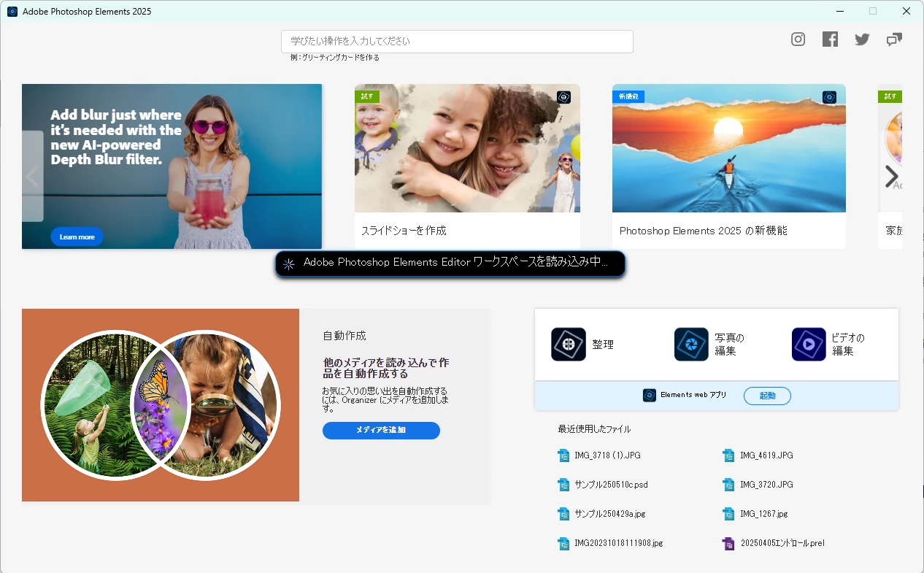
Task: Click file icon beside IMG20231018111908.jpg
Action: pyautogui.click(x=563, y=543)
